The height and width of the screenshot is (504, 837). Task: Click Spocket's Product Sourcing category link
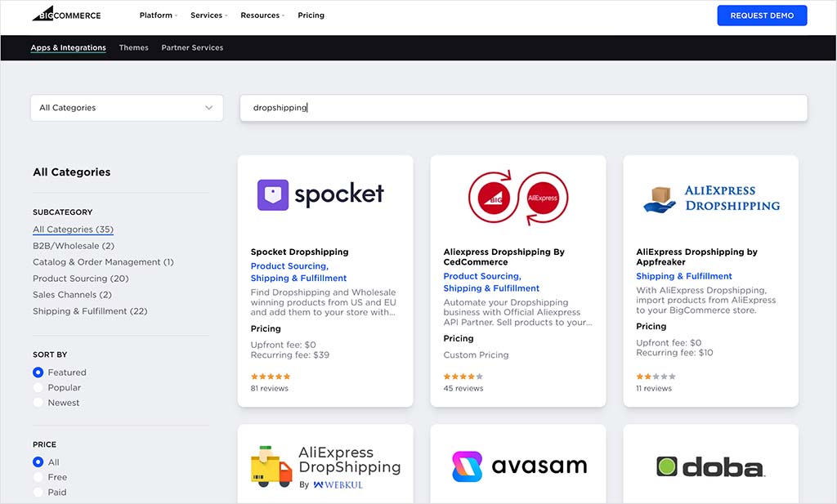[289, 266]
